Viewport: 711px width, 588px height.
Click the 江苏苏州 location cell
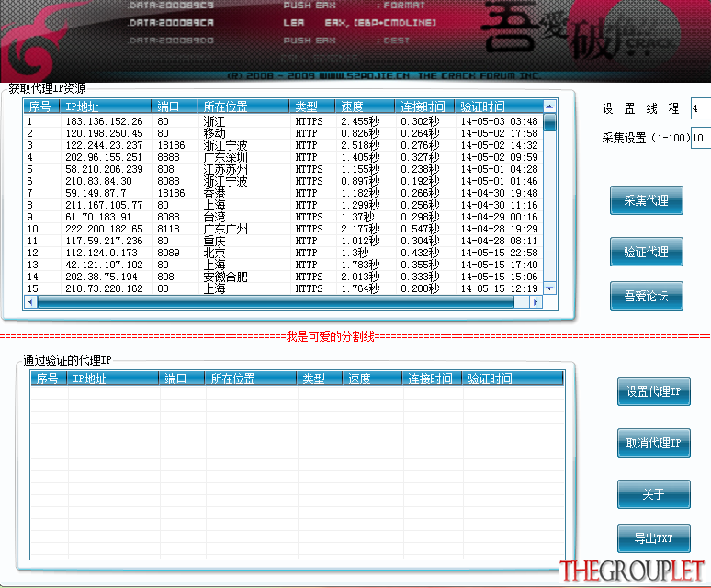point(225,169)
